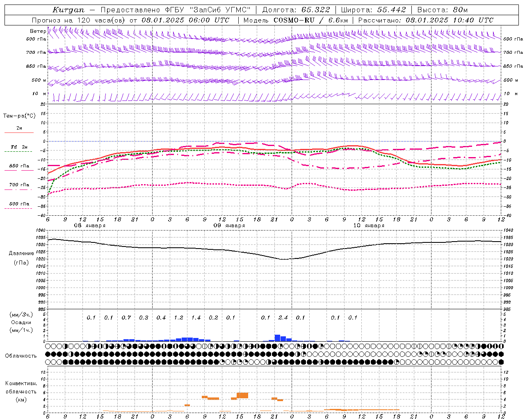Click the tallest orange convective cloud block
525x420 pixels.
(242, 395)
